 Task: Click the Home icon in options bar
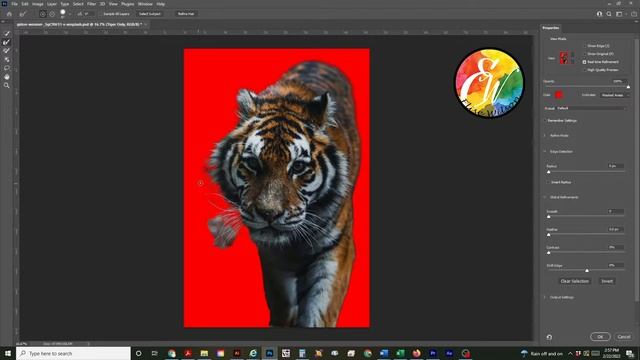(x=9, y=14)
